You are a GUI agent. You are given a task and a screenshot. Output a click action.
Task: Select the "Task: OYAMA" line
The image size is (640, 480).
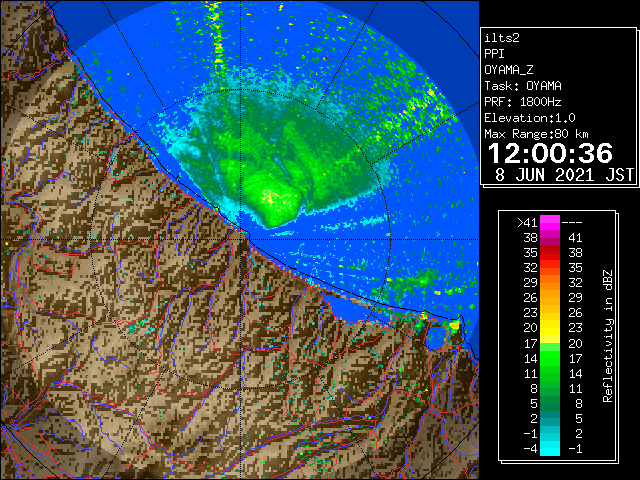523,86
